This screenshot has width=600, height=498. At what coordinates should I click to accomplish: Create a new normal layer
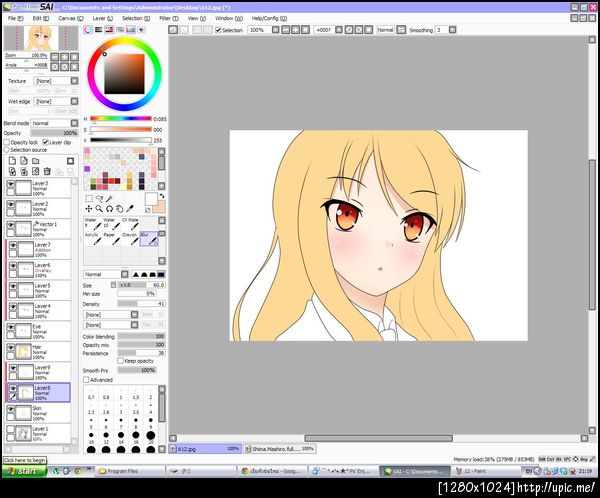12,161
